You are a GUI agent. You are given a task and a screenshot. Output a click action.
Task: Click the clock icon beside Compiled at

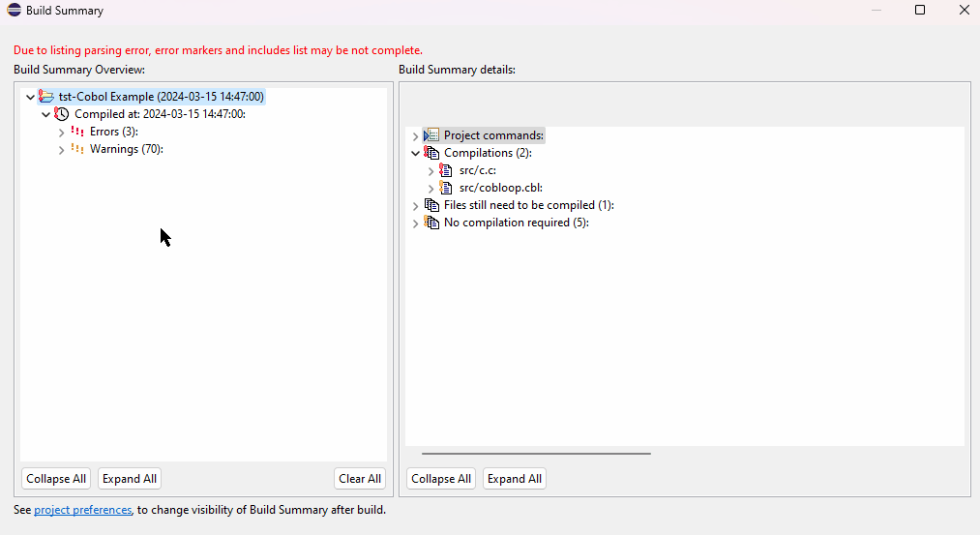click(62, 114)
